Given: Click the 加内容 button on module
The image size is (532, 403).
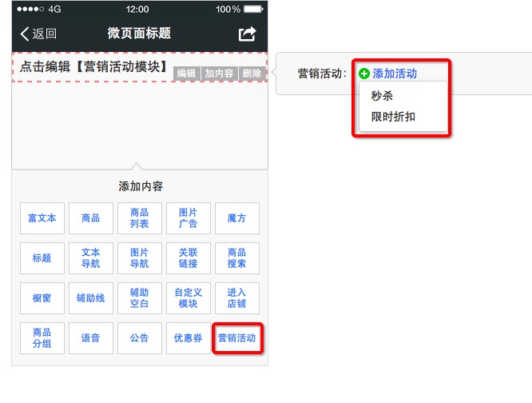Looking at the screenshot, I should coord(219,74).
